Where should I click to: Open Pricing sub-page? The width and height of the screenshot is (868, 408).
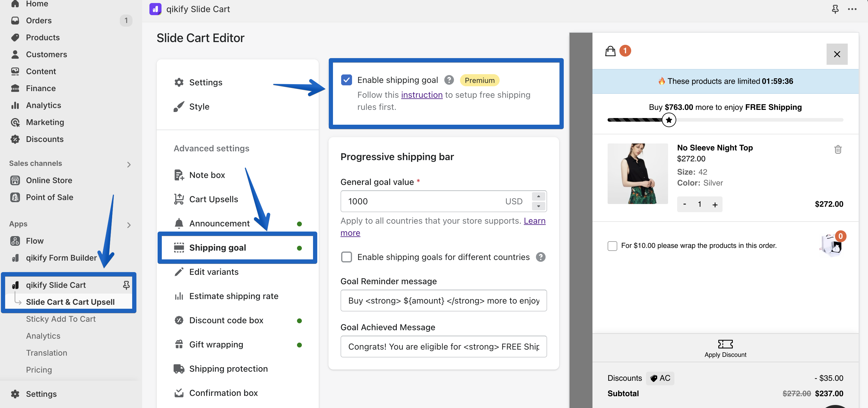tap(39, 370)
